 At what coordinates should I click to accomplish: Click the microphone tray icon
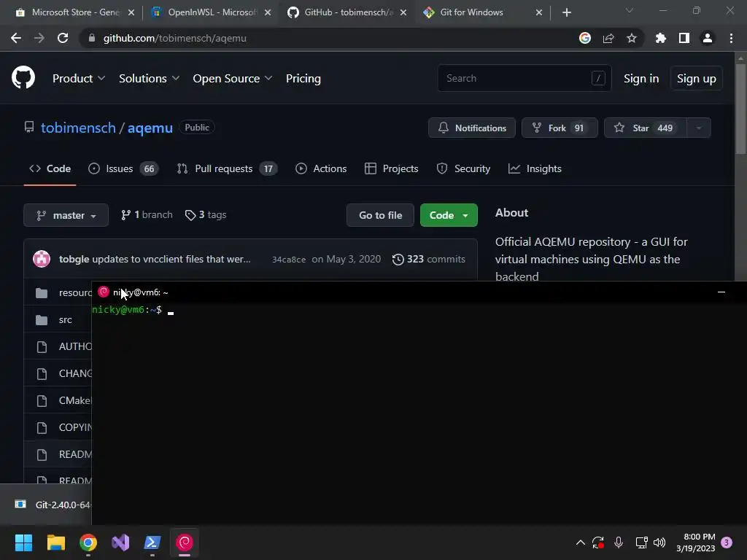point(619,542)
